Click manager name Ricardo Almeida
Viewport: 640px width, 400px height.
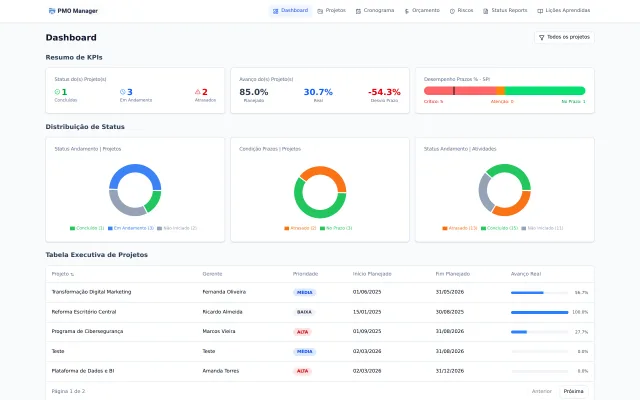[x=222, y=312]
